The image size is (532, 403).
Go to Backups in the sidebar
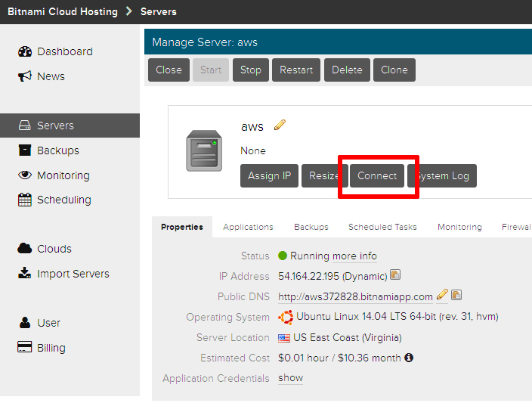(x=58, y=150)
